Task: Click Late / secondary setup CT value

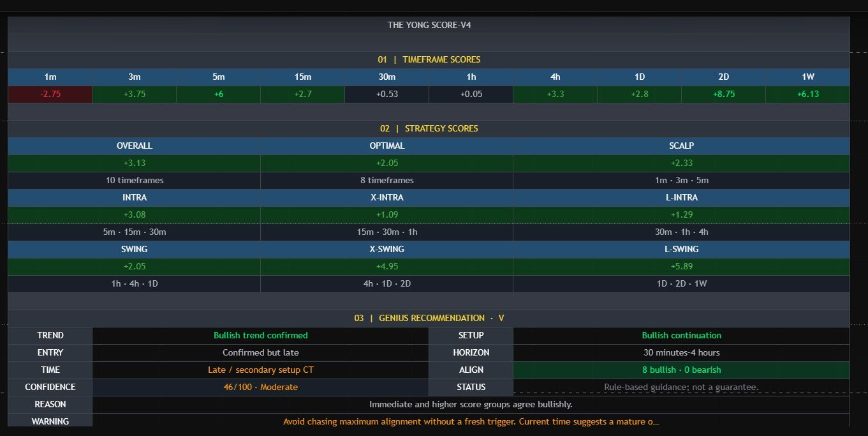Action: coord(260,370)
